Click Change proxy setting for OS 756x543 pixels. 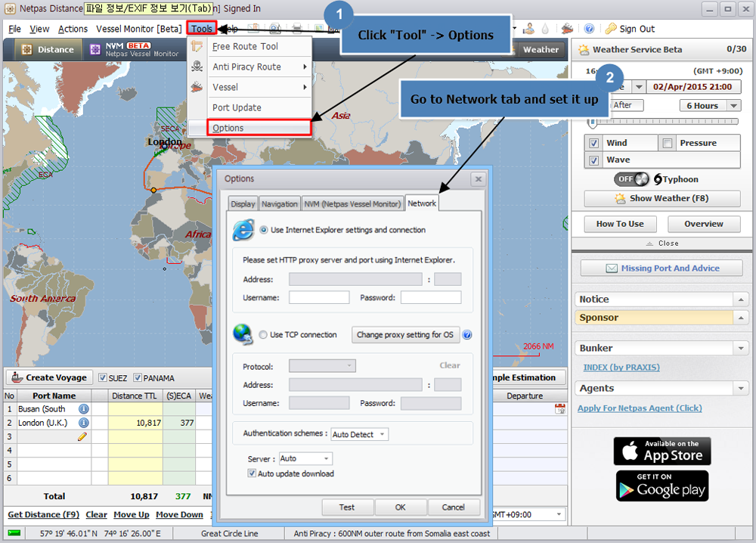pyautogui.click(x=405, y=335)
